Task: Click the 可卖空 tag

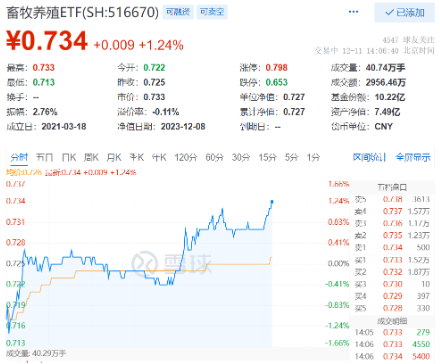Action: [212, 12]
